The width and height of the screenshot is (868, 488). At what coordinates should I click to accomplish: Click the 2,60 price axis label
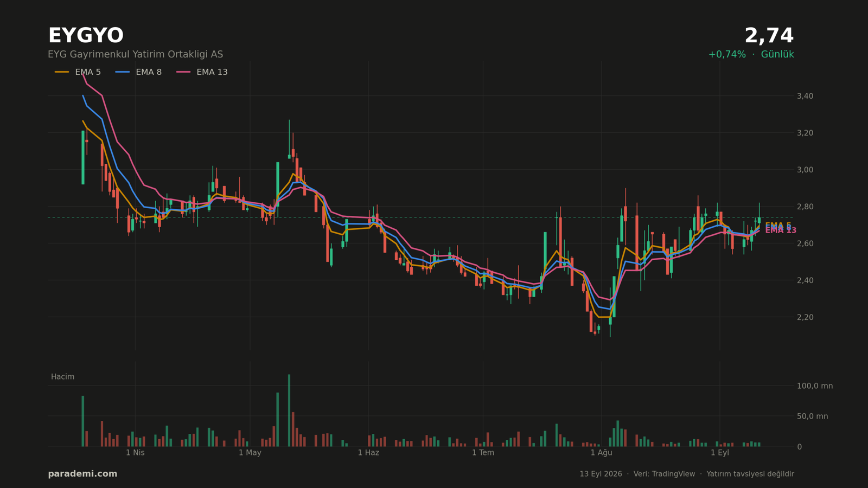pyautogui.click(x=805, y=243)
